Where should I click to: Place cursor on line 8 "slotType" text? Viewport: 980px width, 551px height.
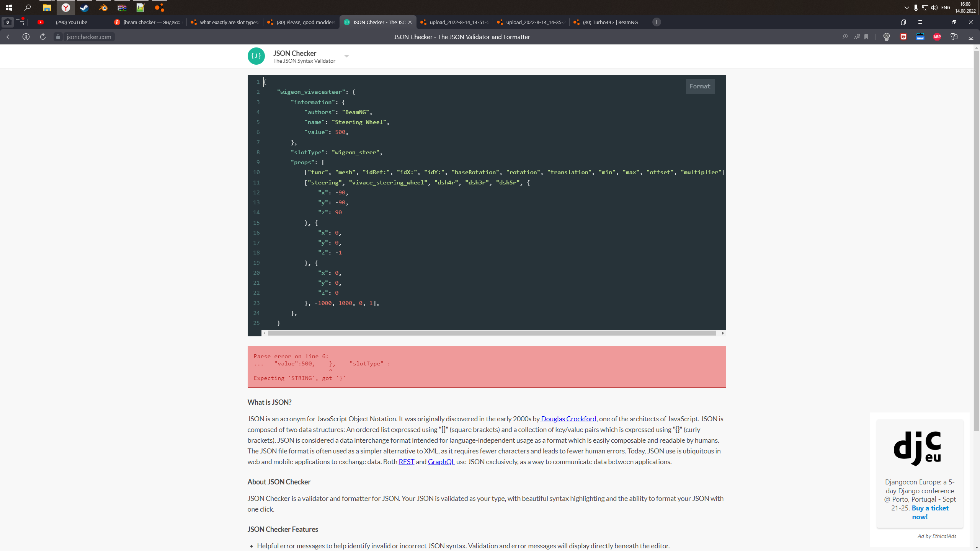click(308, 152)
